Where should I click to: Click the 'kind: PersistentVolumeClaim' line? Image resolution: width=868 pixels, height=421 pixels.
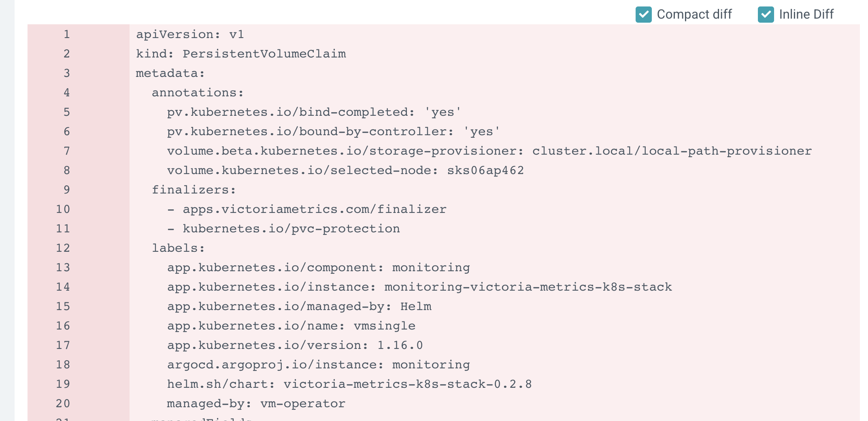pyautogui.click(x=242, y=53)
